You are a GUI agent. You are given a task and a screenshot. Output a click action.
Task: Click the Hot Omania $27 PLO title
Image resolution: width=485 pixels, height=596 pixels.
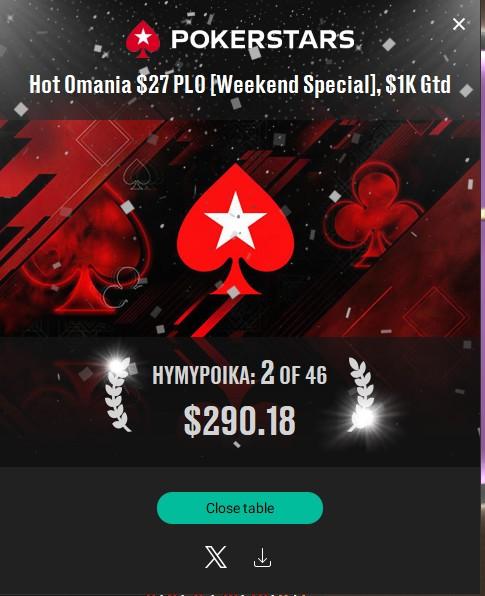[x=240, y=84]
